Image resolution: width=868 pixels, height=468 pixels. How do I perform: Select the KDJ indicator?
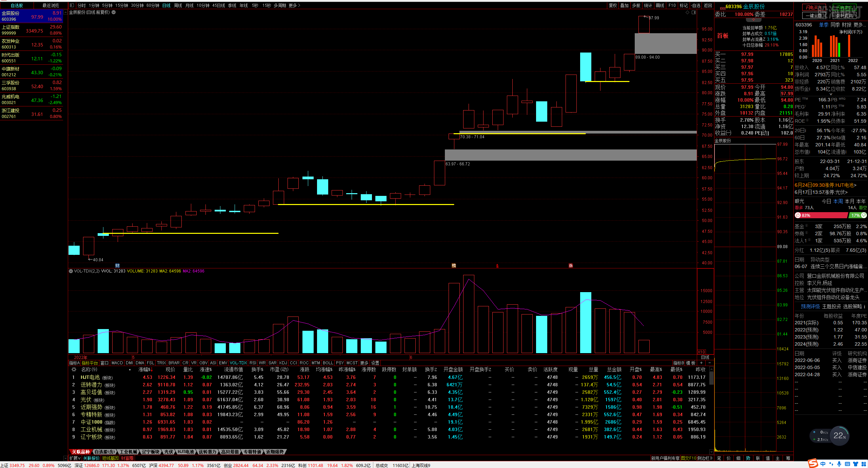click(x=283, y=363)
